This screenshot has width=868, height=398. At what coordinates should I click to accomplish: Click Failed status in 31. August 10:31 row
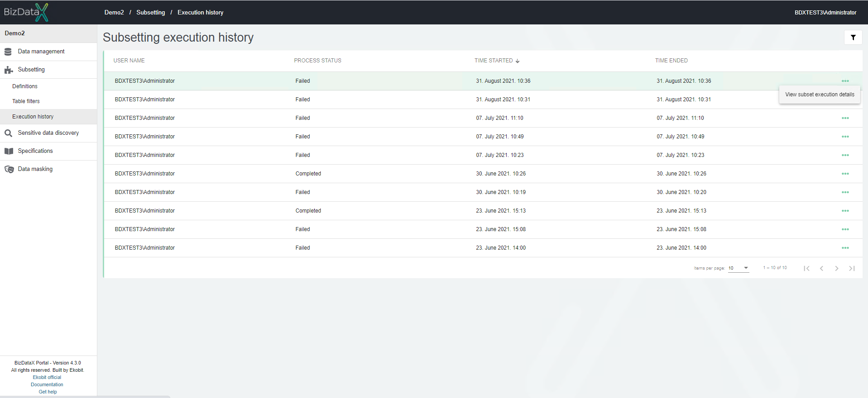pos(303,99)
